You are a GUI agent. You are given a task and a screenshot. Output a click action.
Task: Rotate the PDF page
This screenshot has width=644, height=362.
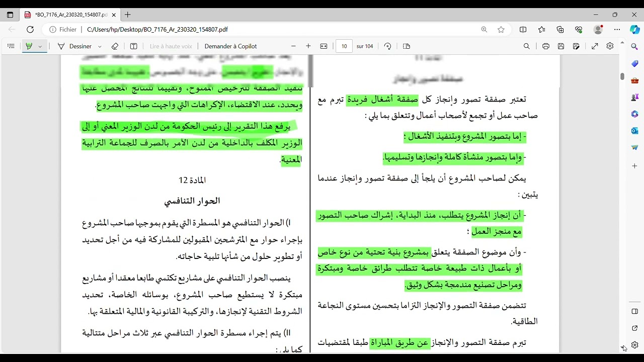[x=387, y=46]
